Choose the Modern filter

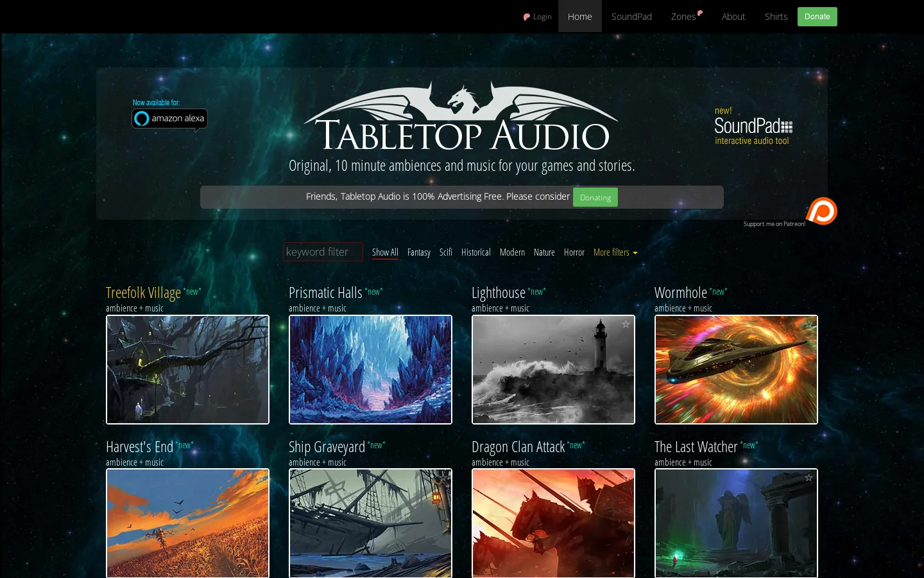point(512,252)
